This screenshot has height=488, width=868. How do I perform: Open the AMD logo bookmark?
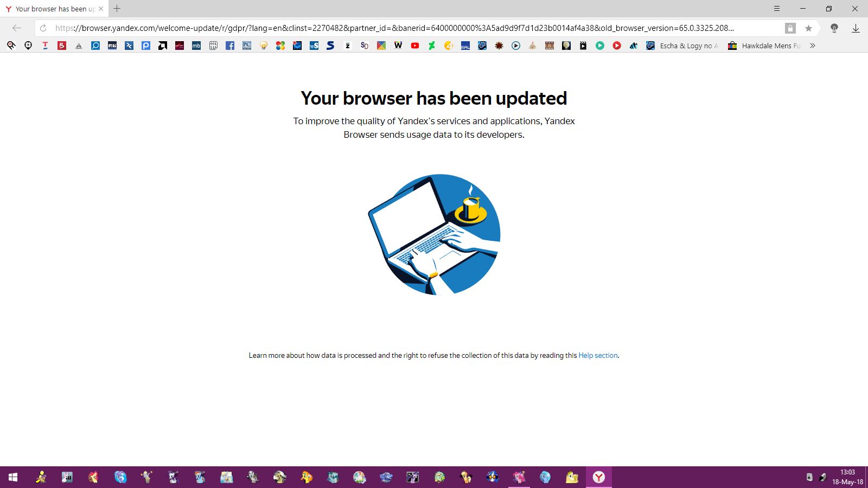tap(163, 46)
